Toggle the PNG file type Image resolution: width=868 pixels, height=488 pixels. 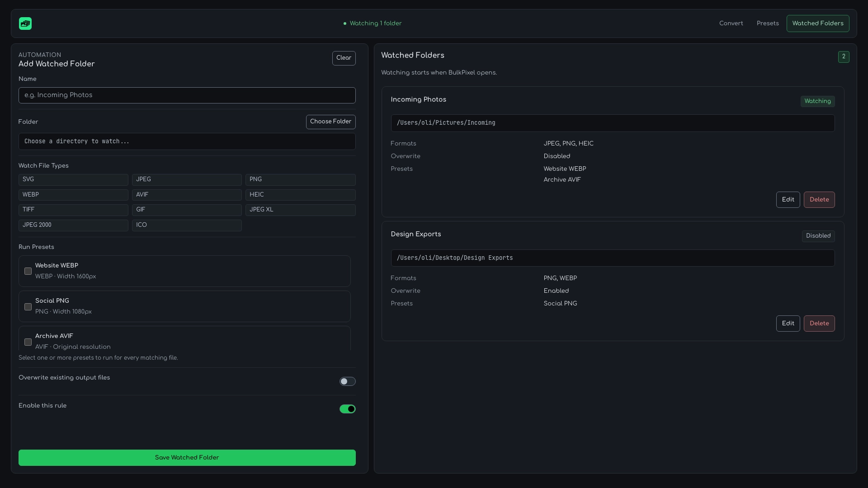point(300,179)
